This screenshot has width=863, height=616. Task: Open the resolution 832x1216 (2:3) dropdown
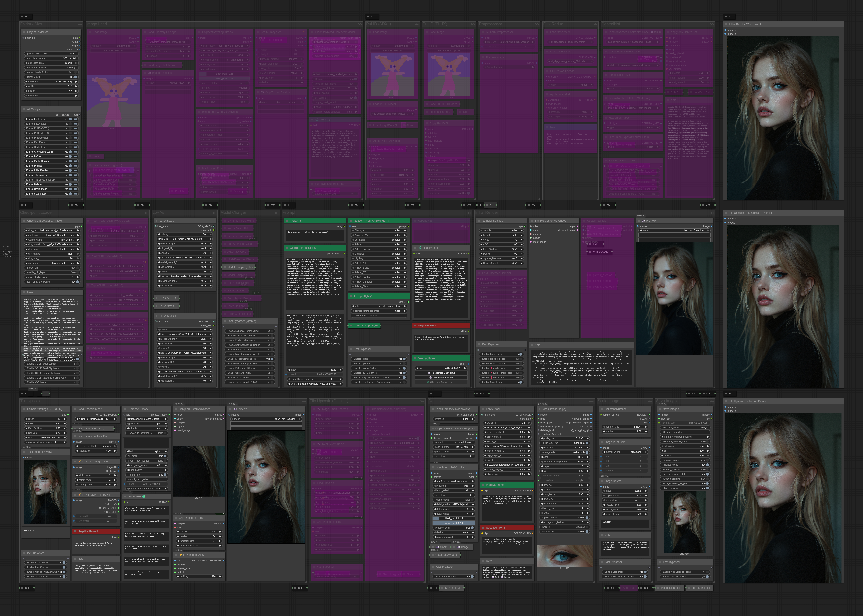(x=52, y=82)
